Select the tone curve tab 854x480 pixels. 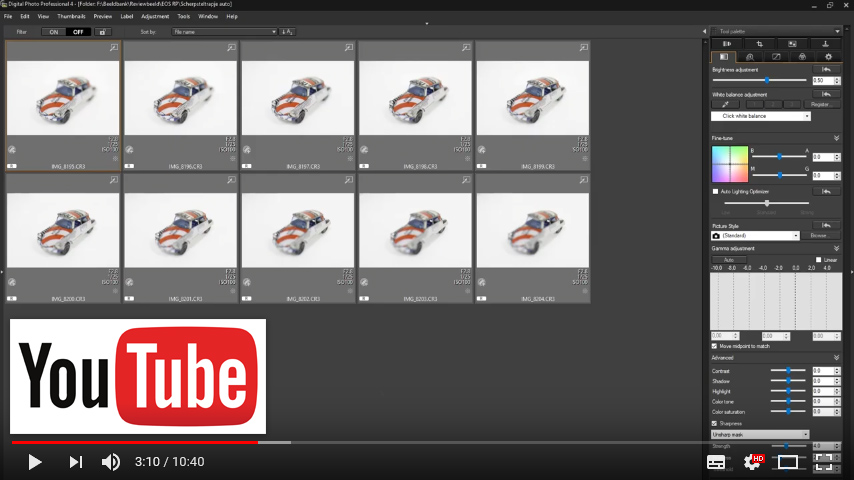pos(776,57)
